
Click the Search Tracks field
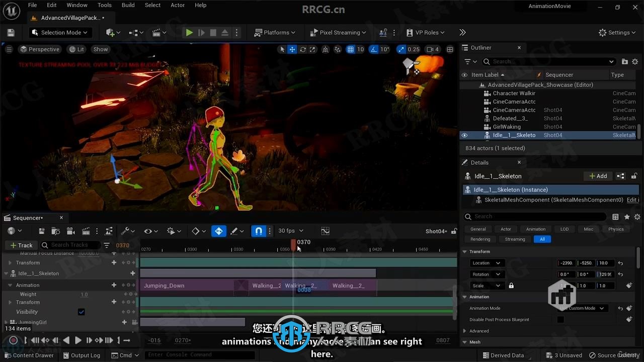point(70,245)
